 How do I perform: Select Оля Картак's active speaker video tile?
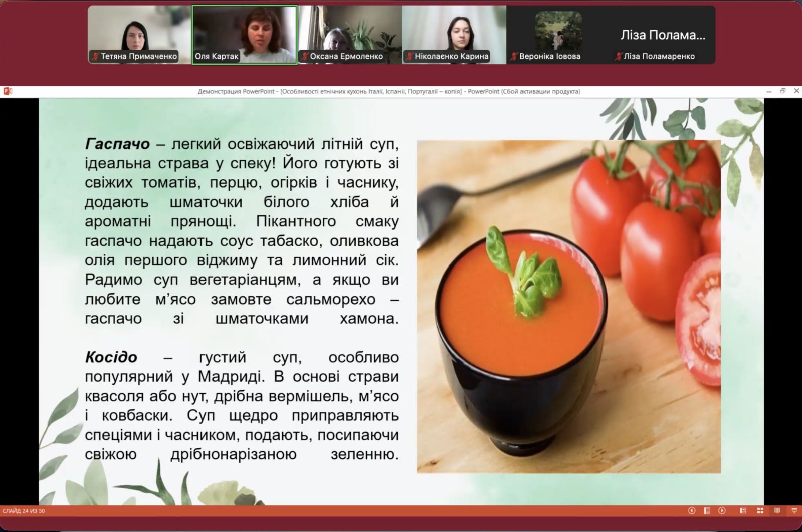245,30
